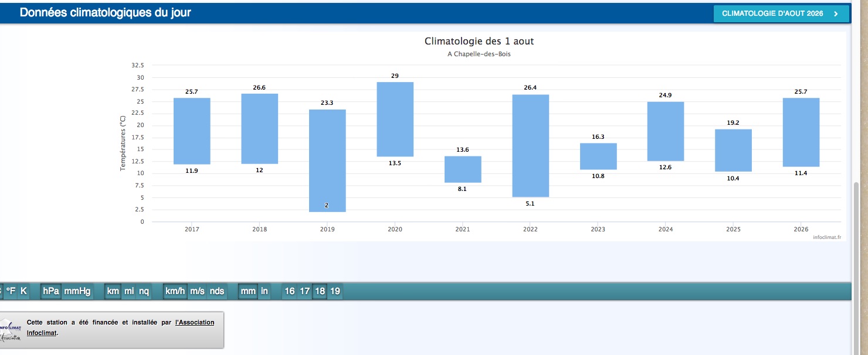The height and width of the screenshot is (355, 868).
Task: Choose mi distance unit
Action: coord(129,291)
